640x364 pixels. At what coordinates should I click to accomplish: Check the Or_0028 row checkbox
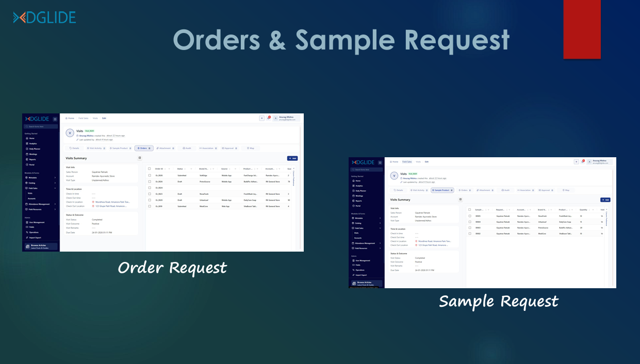(150, 175)
